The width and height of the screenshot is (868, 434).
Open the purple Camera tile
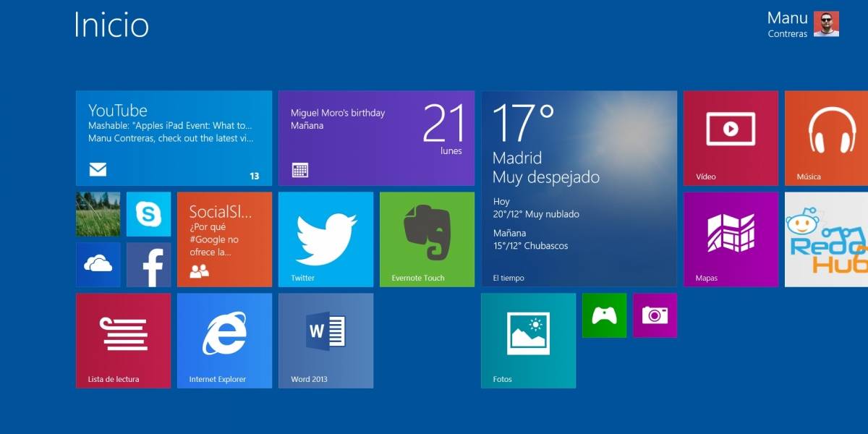click(x=655, y=315)
